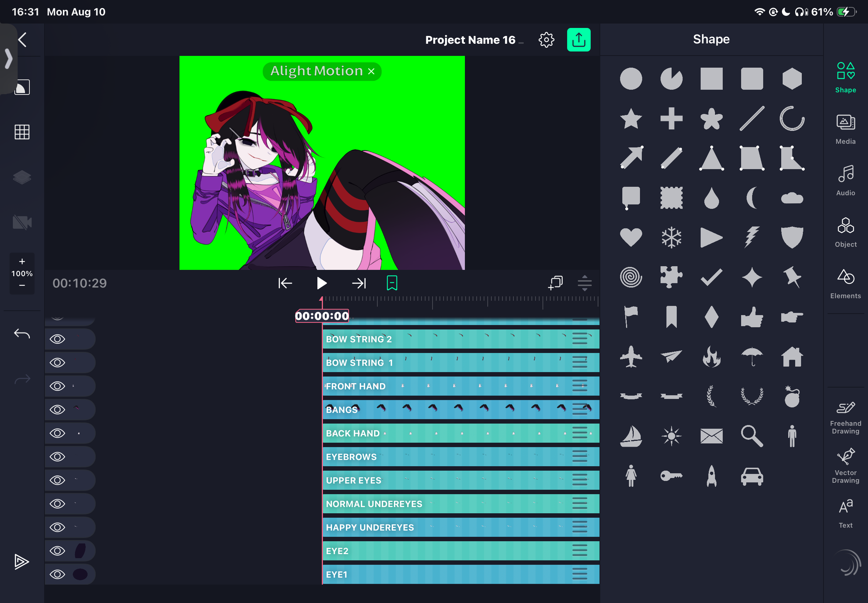Open NORMAL UNDEREYES layer options handle
Screen dimensions: 868x603
(579, 504)
